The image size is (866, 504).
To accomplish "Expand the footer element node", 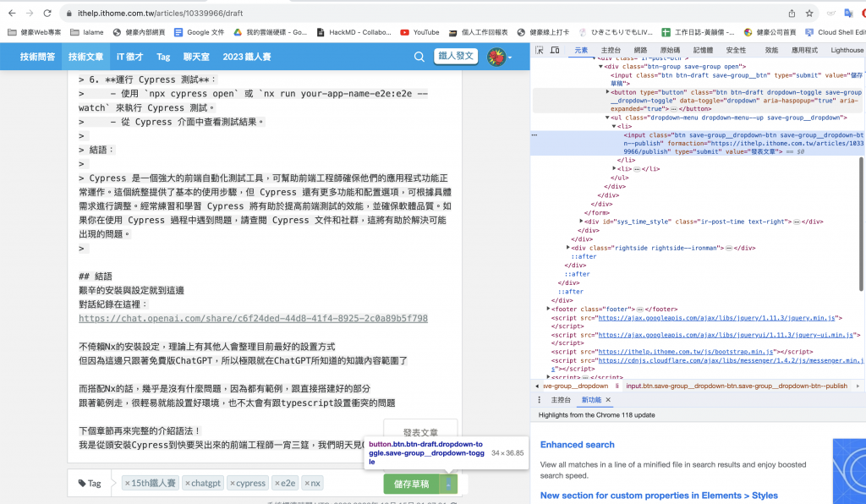I will pyautogui.click(x=548, y=310).
